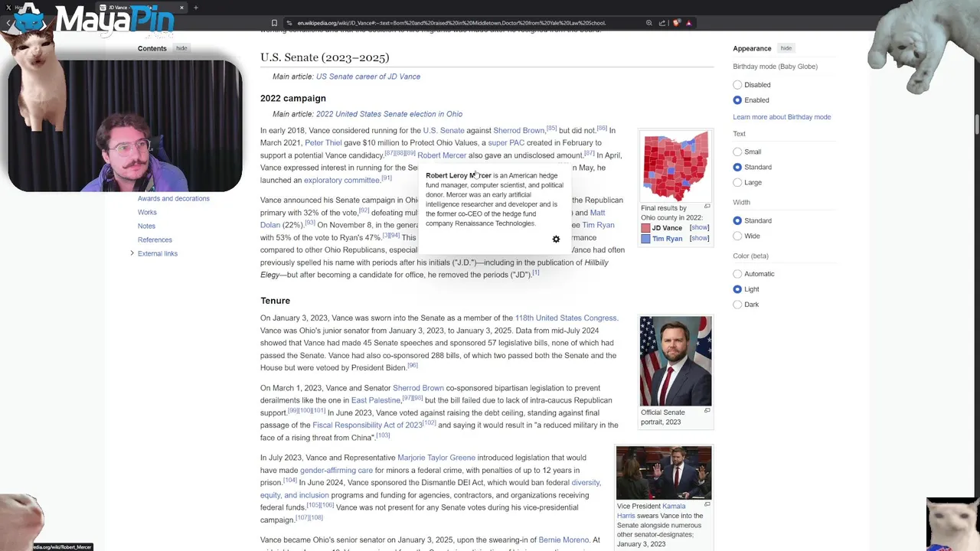
Task: Open the Ohio 2022 county results map thumbnail
Action: click(x=675, y=166)
